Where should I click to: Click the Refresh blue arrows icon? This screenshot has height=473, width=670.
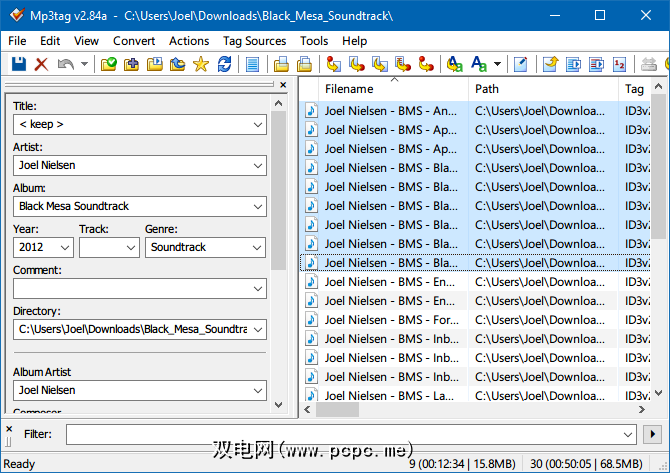224,65
